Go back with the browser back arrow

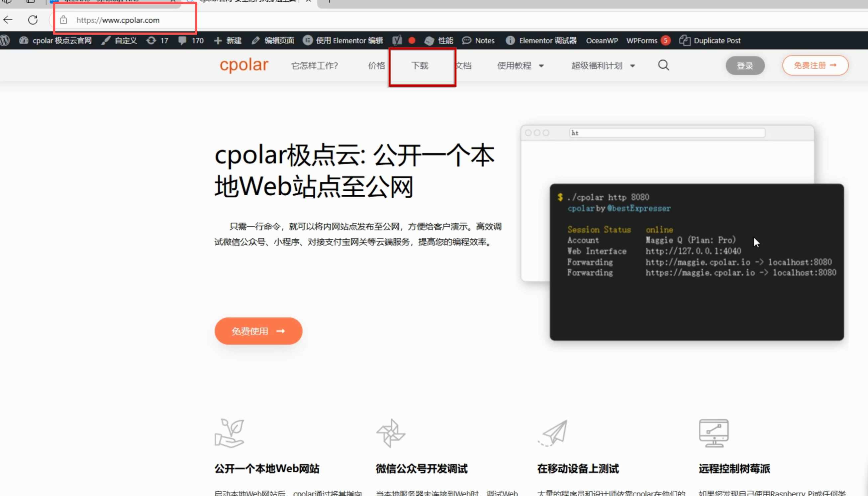pos(8,20)
